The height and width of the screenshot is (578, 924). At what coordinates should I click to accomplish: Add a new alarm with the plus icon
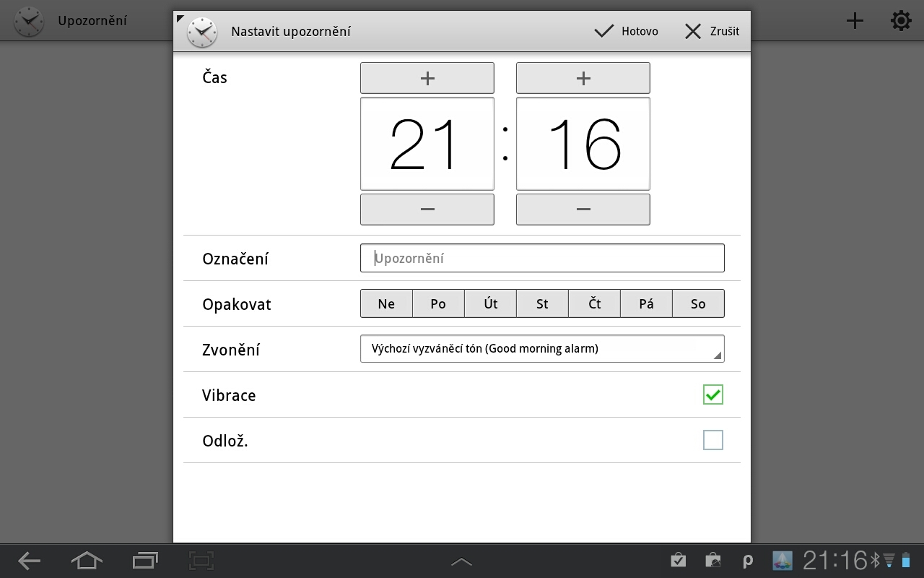[x=855, y=21]
